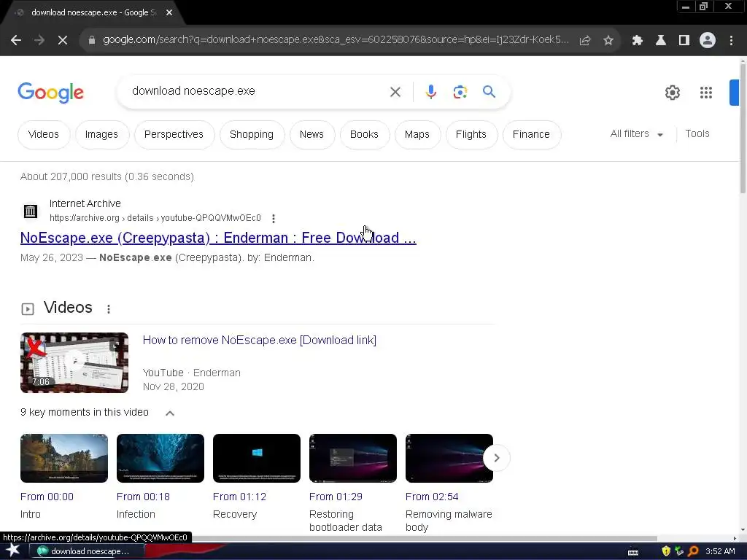747x560 pixels.
Task: Click the 3:52 AM system clock
Action: [720, 551]
